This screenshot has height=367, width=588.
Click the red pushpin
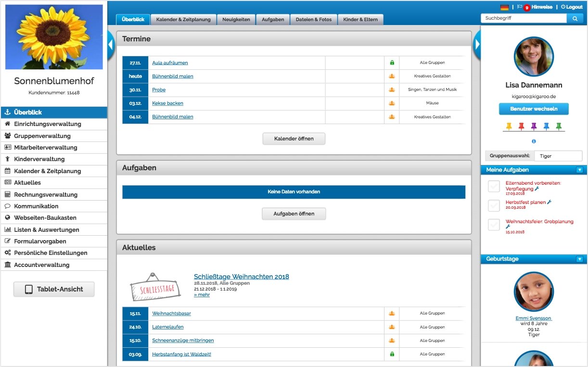click(522, 127)
